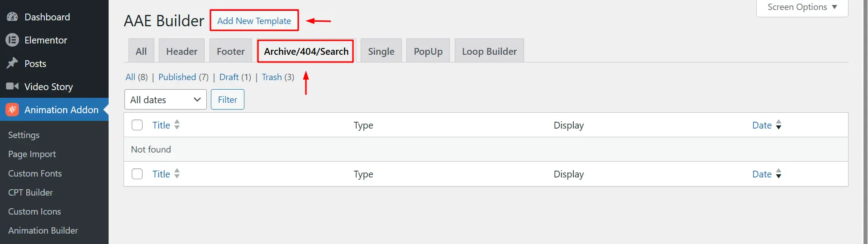
Task: Show Published (7) templates
Action: coord(177,77)
